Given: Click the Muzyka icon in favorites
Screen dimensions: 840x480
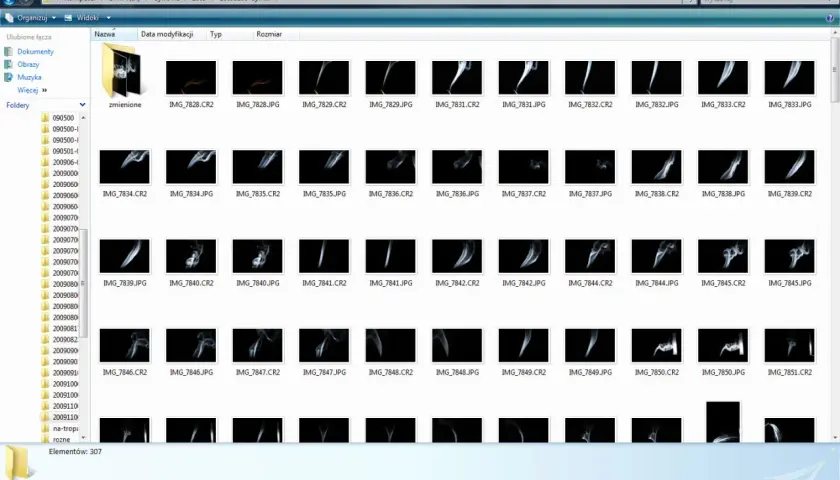Looking at the screenshot, I should (x=9, y=77).
